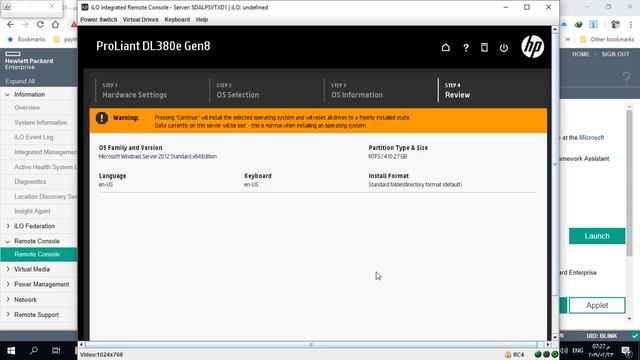Open Overview in sidebar
This screenshot has width=640, height=360.
(27, 108)
